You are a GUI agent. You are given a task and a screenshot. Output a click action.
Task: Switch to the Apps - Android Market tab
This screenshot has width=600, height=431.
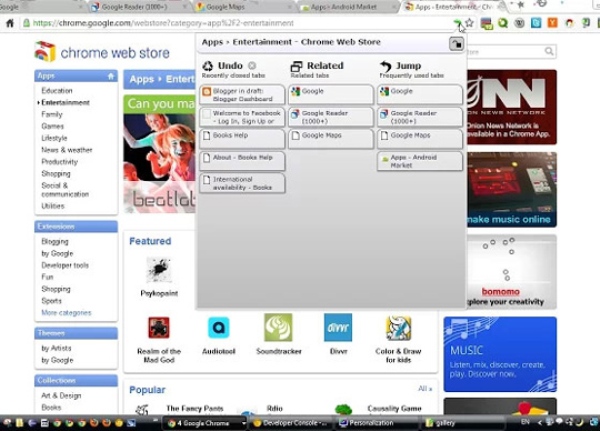tap(345, 6)
